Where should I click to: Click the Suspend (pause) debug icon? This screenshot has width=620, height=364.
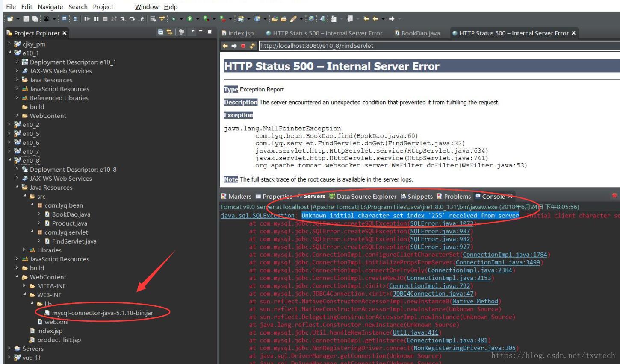(96, 18)
